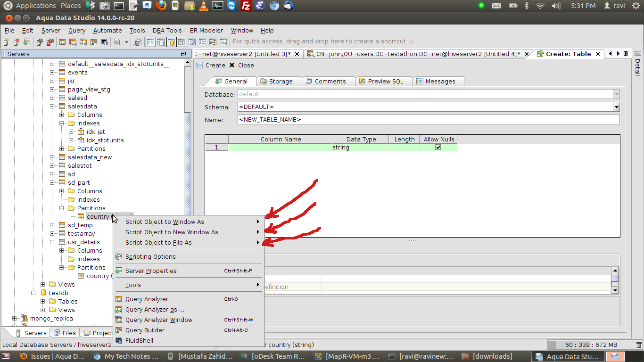
Task: Open the screenshot camera launcher
Action: click(x=105, y=6)
